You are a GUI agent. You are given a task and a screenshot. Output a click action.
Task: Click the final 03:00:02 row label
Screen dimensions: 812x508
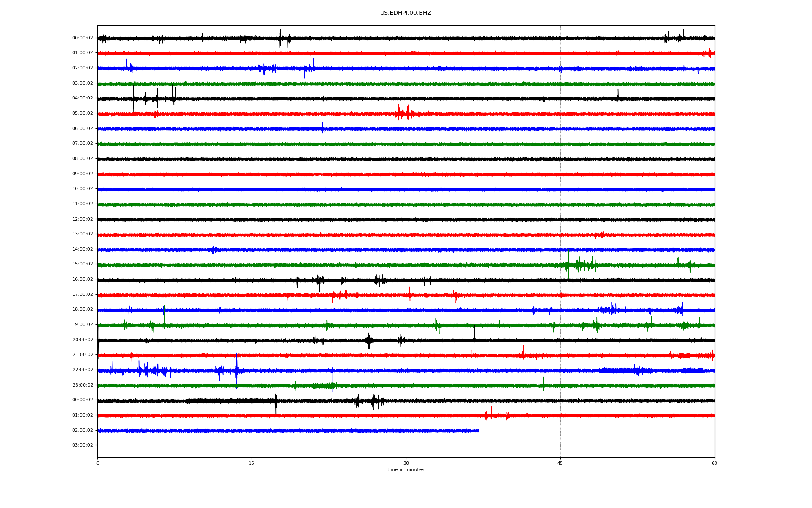pos(82,445)
